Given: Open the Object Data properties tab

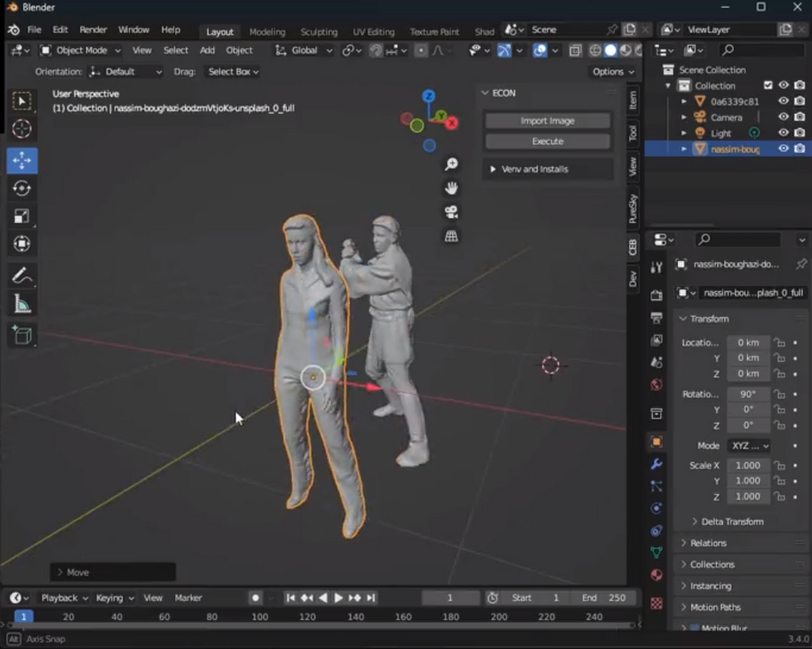Looking at the screenshot, I should coord(656,553).
